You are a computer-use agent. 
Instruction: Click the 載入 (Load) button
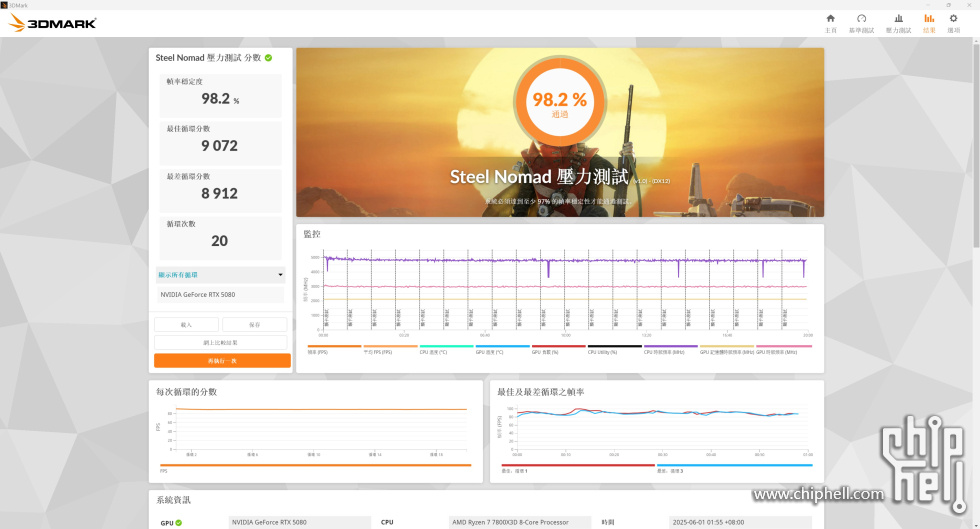tap(186, 325)
